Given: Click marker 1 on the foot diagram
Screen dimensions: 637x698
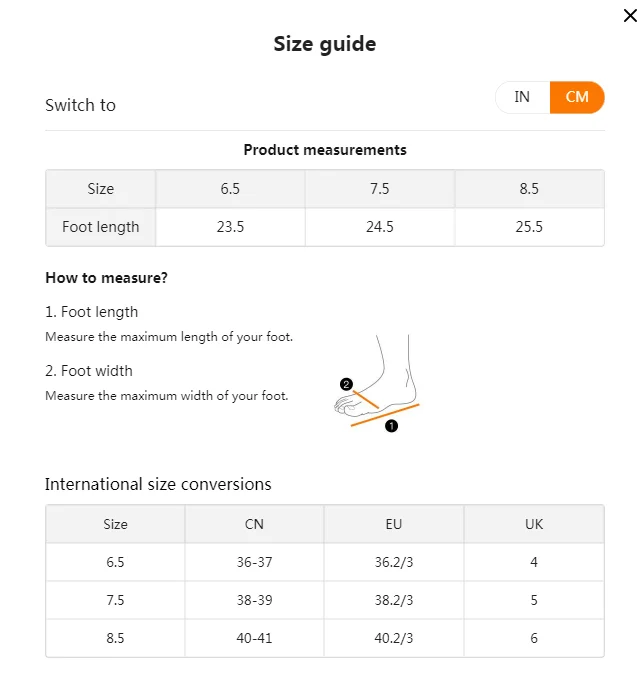Looking at the screenshot, I should pyautogui.click(x=391, y=425).
